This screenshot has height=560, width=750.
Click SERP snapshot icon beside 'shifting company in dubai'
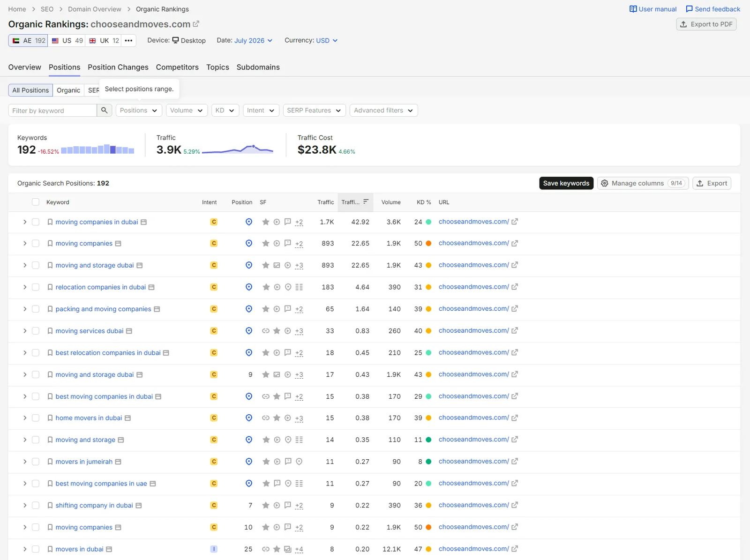coord(139,506)
